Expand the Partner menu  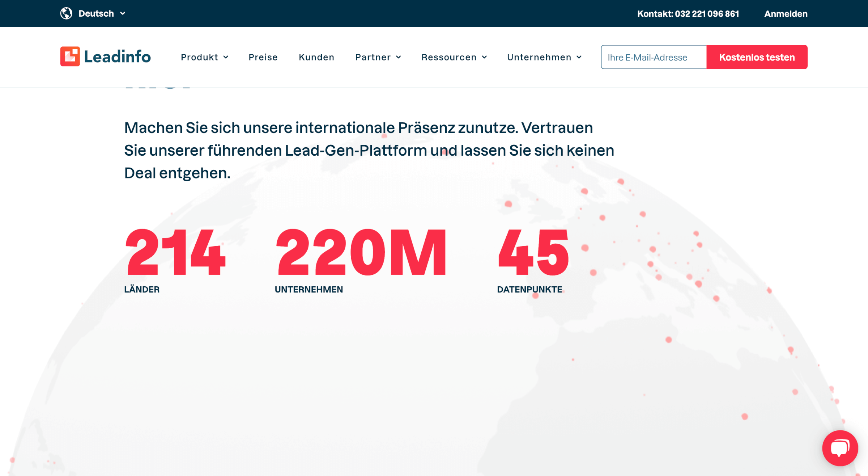378,57
